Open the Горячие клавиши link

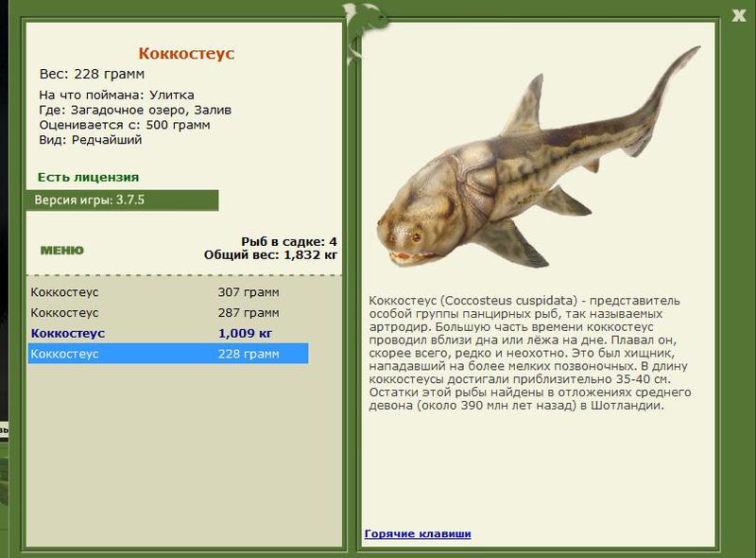pos(418,533)
